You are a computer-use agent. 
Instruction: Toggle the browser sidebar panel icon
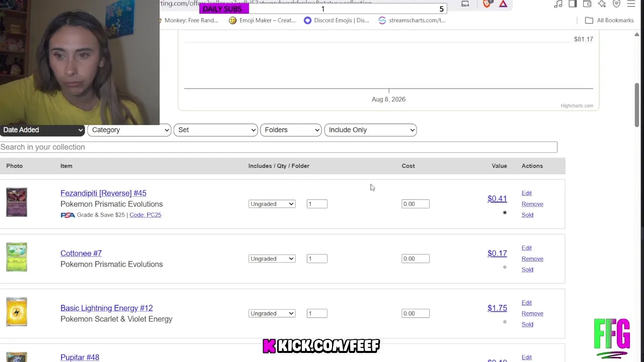click(x=573, y=4)
